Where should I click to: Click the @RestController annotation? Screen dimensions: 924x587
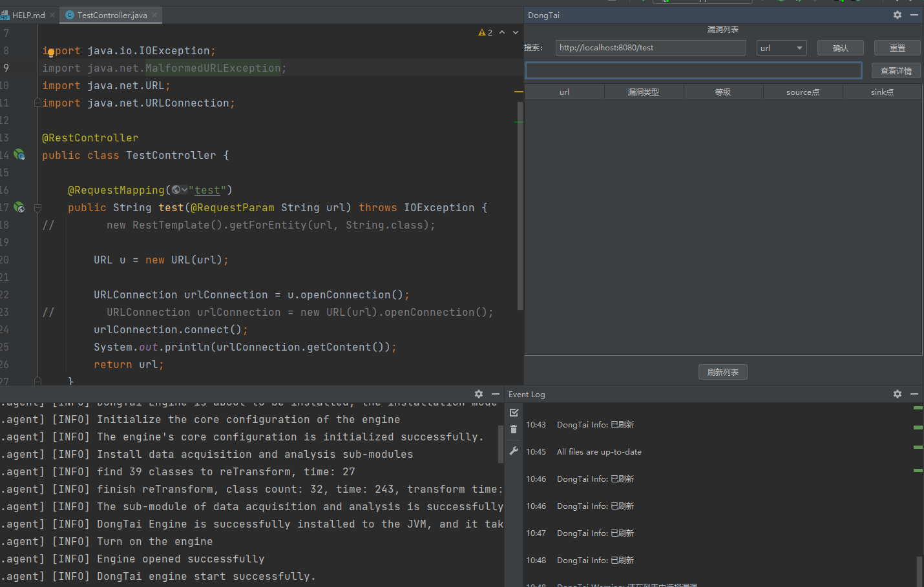pos(90,138)
